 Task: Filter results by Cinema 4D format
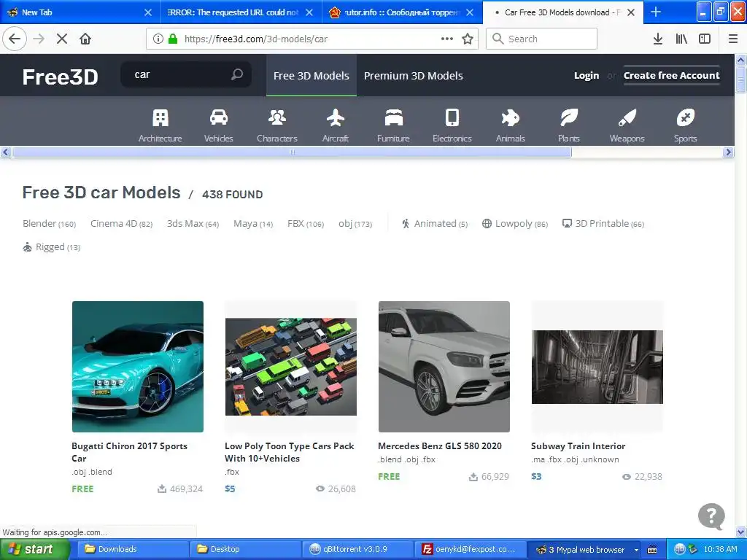pos(122,223)
